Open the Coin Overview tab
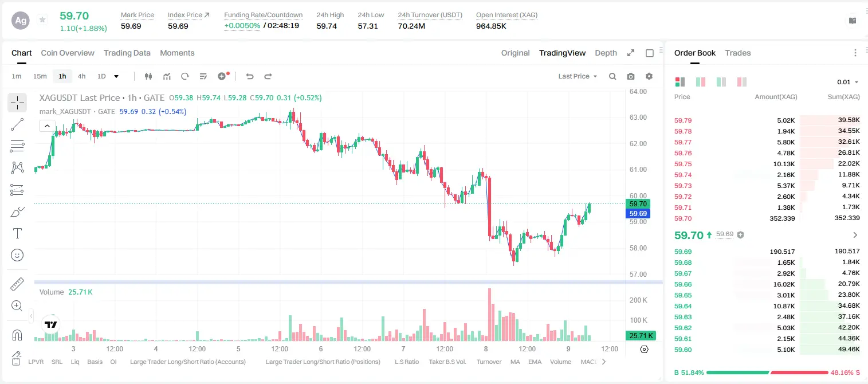 [68, 53]
